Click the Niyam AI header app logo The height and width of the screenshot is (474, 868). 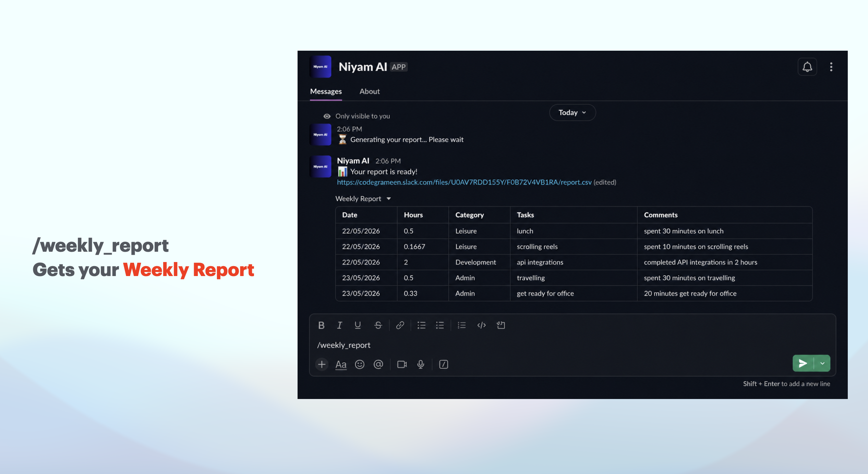321,67
